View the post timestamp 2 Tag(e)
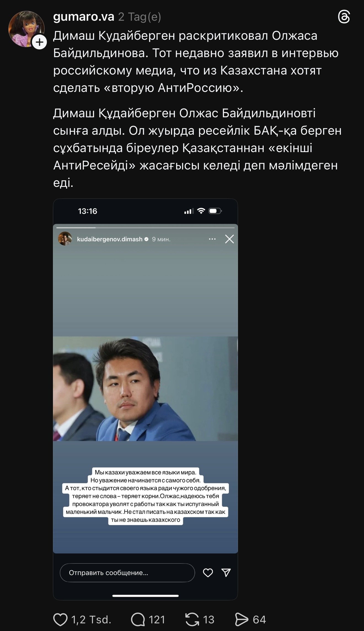Screen dimensions: 364x631 tap(140, 17)
